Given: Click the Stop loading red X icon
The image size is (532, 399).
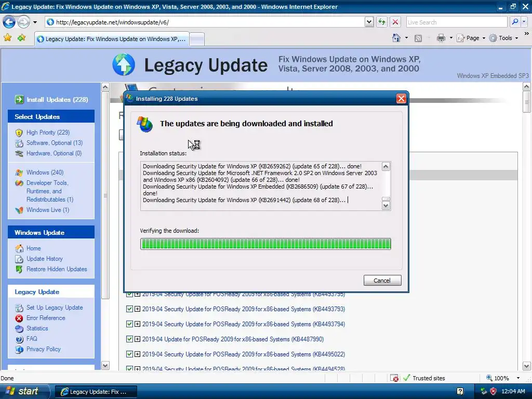Looking at the screenshot, I should click(x=395, y=22).
